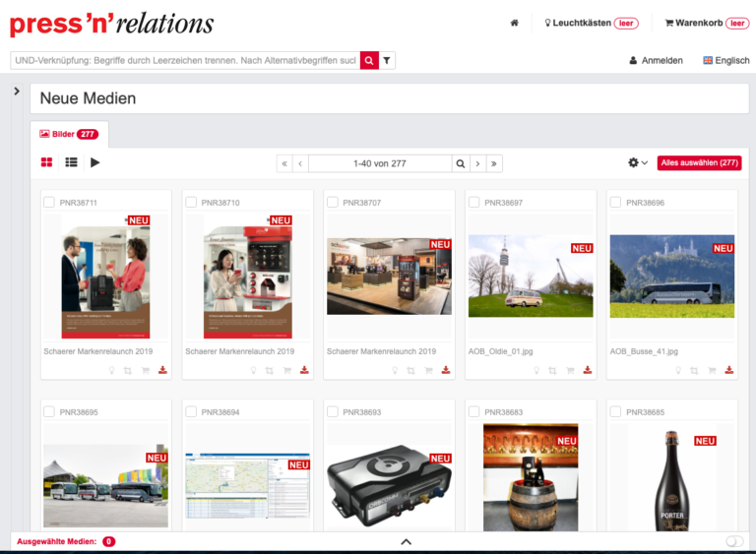Tick the checkbox for PNR38693
The width and height of the screenshot is (756, 554).
pos(332,411)
